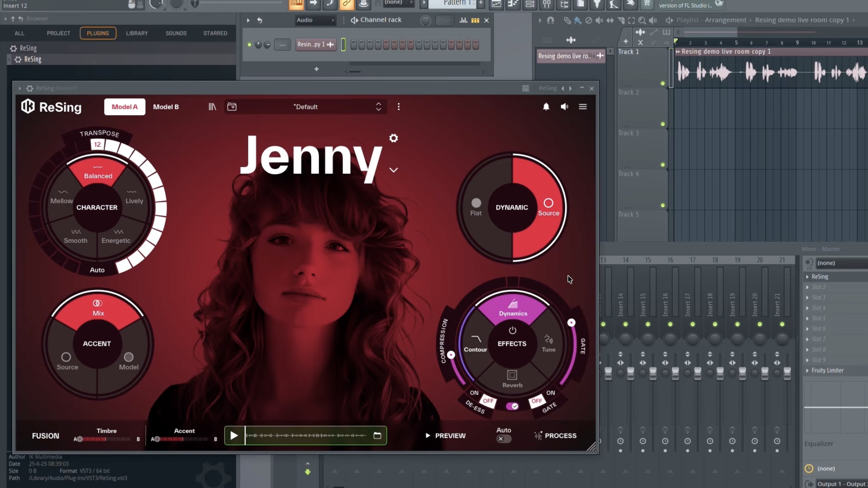868x488 pixels.
Task: Expand the Fruity Limiter mixer slot
Action: click(x=807, y=370)
